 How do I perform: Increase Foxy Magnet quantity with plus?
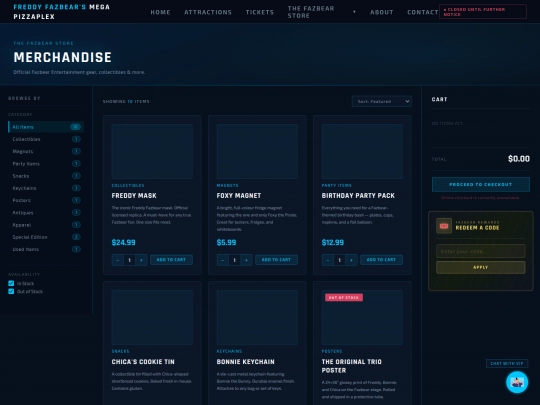[246, 260]
